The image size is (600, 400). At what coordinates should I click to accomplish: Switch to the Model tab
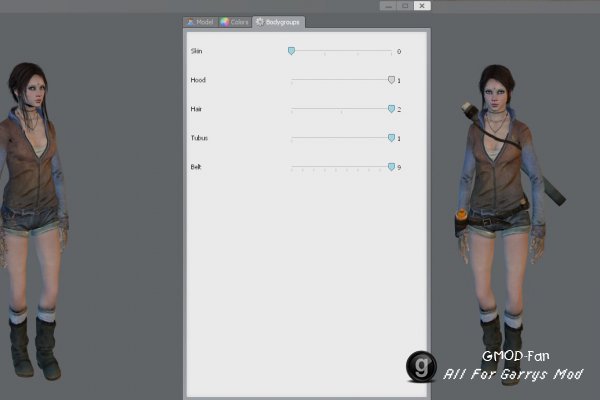coord(201,22)
